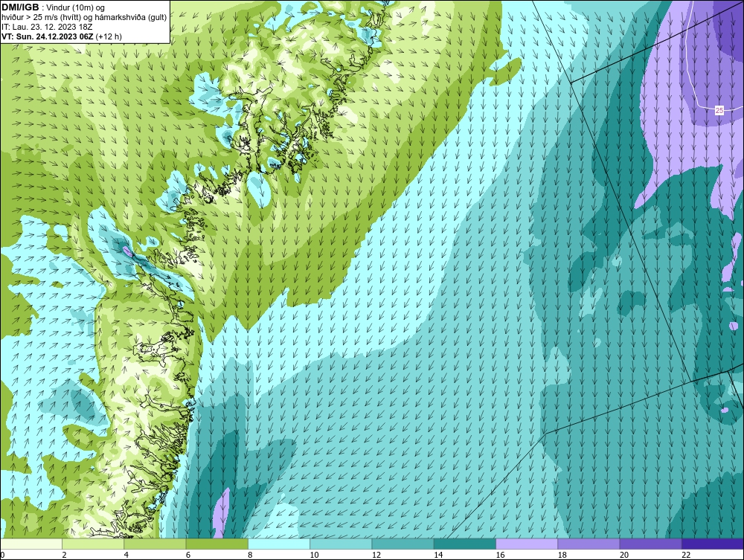Screen dimensions: 744x560
Task: Select the 6–8 m/s olive green swatch
Action: [217, 544]
